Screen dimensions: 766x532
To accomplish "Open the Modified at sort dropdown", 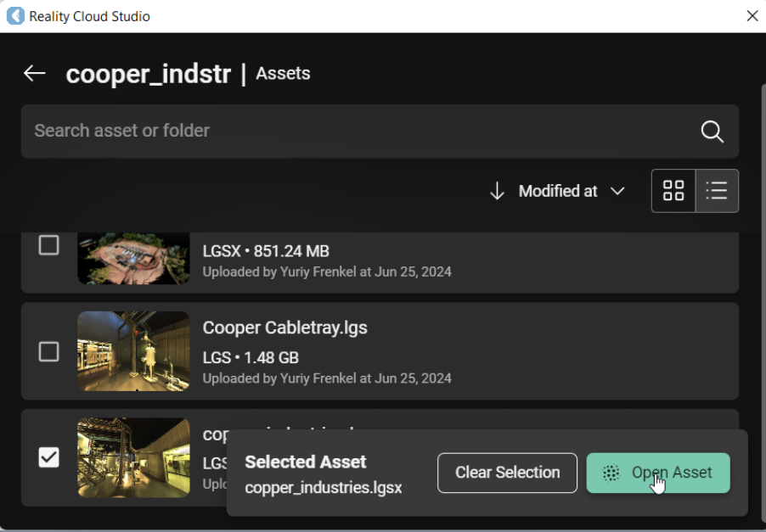I will pyautogui.click(x=558, y=192).
